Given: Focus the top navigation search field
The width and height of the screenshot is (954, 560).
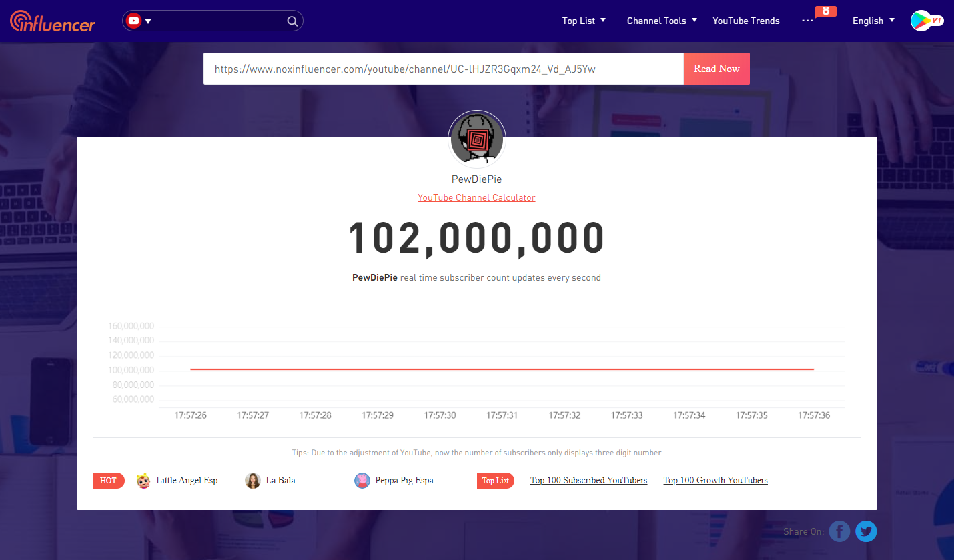Looking at the screenshot, I should (x=222, y=21).
